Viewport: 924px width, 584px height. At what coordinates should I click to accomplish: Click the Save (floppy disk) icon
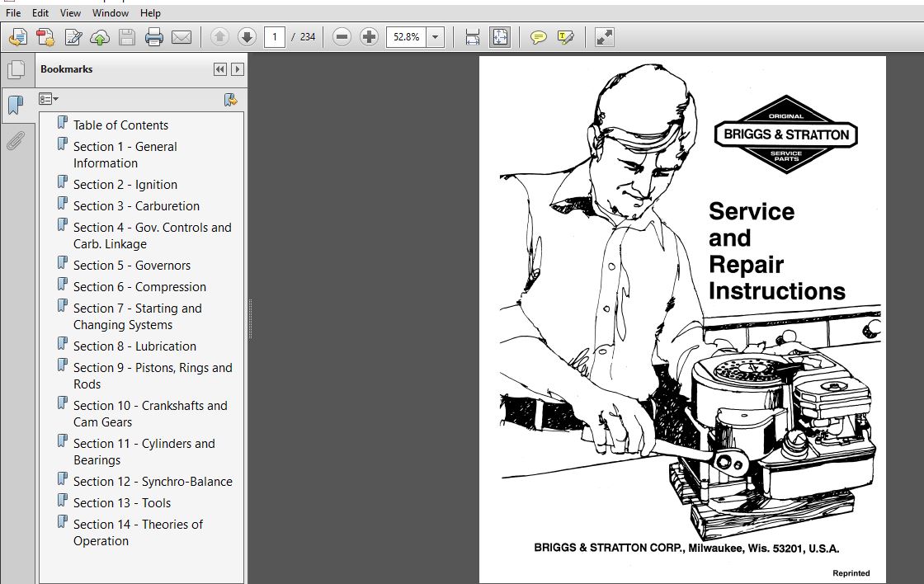127,37
